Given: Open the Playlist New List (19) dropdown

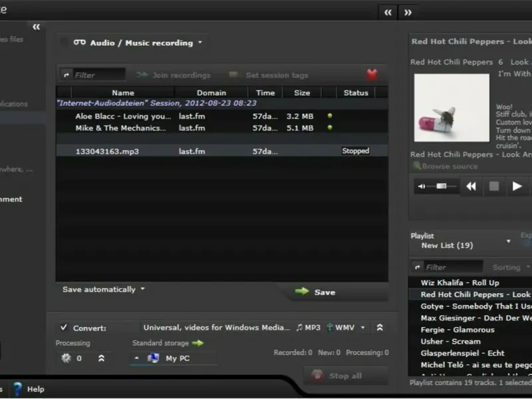Looking at the screenshot, I should 508,241.
